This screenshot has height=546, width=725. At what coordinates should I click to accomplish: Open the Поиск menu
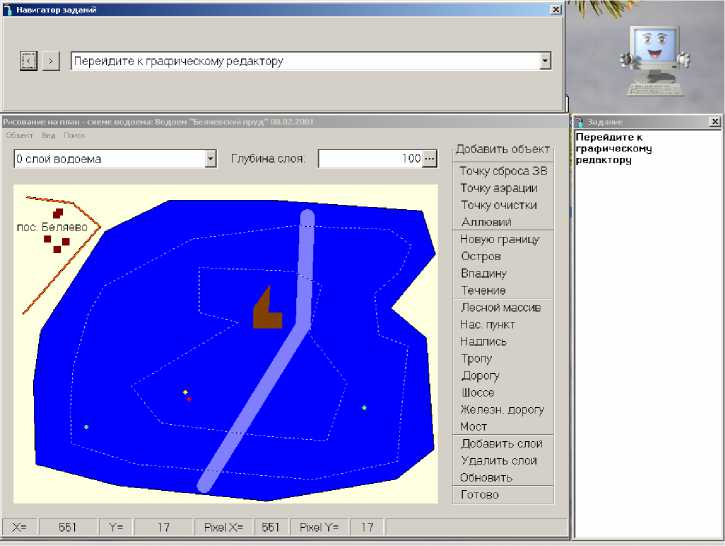tap(74, 134)
